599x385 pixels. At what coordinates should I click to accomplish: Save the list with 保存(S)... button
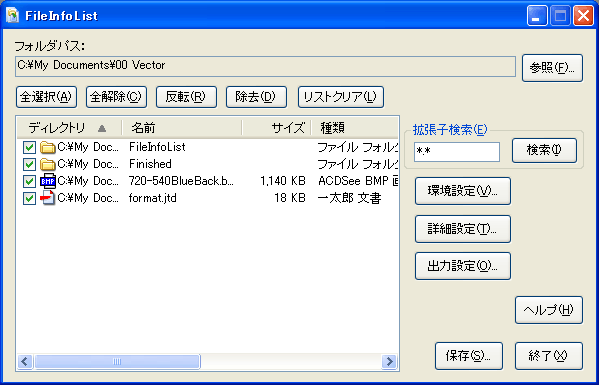[469, 356]
